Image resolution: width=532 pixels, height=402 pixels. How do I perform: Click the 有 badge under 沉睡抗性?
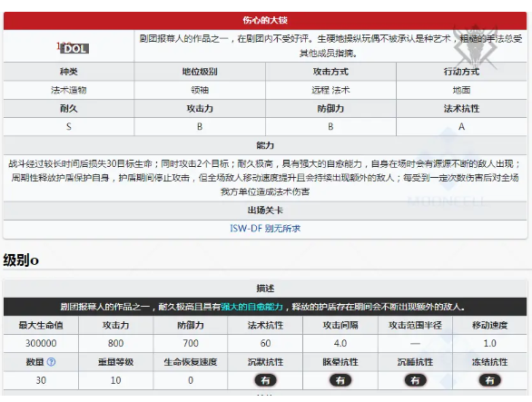coord(415,380)
